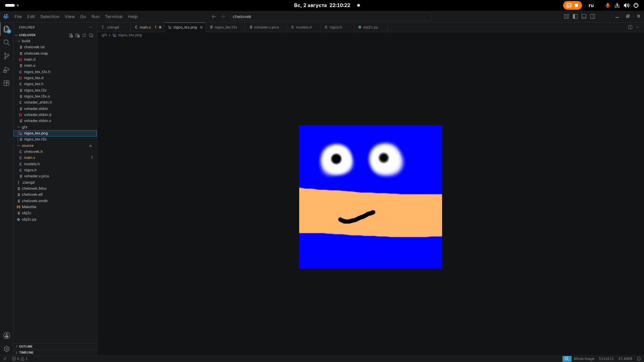
Task: Open remote window indicator in status bar
Action: pyautogui.click(x=5, y=359)
